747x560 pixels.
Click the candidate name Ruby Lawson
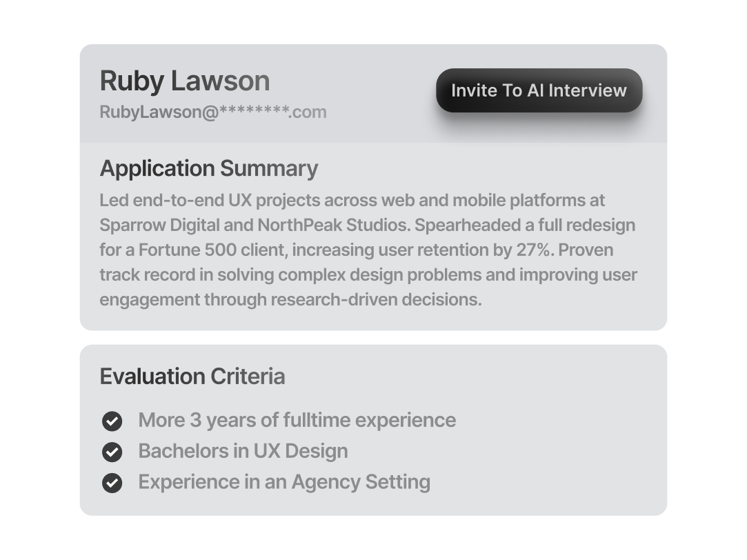(185, 81)
